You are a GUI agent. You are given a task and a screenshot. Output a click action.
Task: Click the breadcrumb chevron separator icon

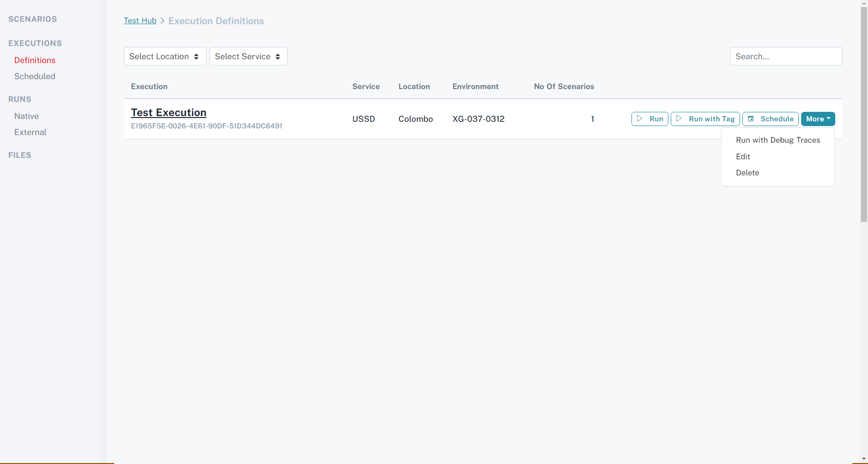click(162, 21)
